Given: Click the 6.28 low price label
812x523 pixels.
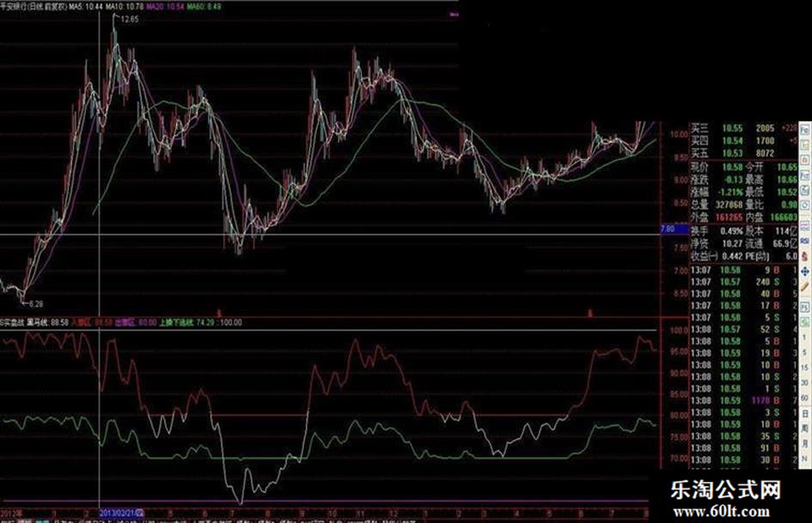Looking at the screenshot, I should (36, 304).
